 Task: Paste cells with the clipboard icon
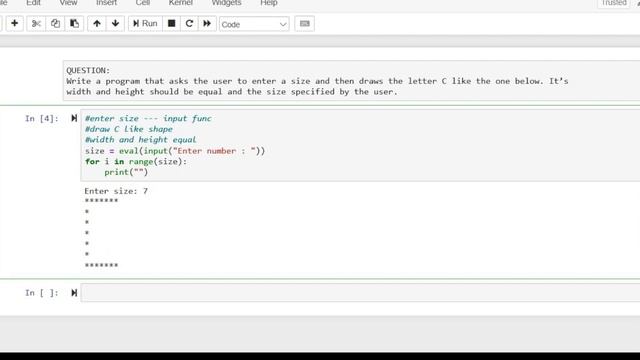pyautogui.click(x=74, y=24)
